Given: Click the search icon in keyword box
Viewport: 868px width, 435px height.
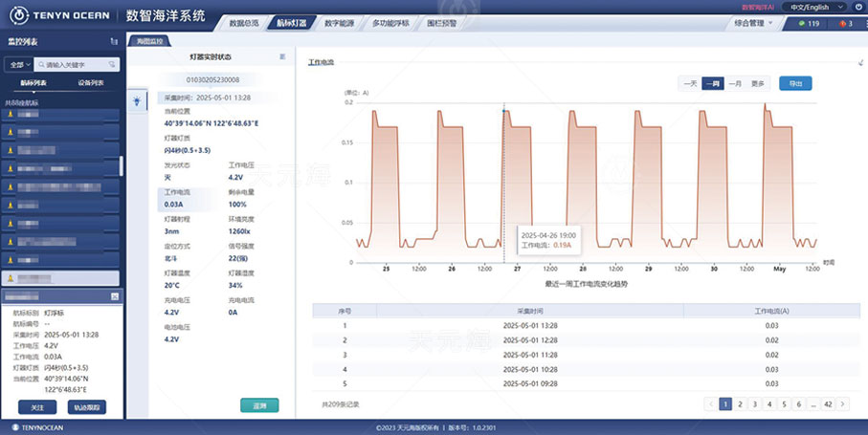Looking at the screenshot, I should [40, 65].
